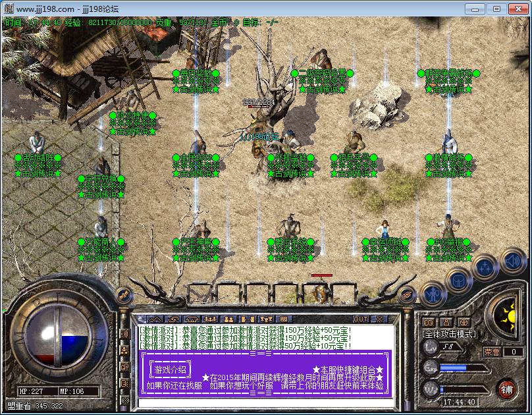Click the 荣誉 honor label
The width and height of the screenshot is (532, 415).
coord(492,352)
